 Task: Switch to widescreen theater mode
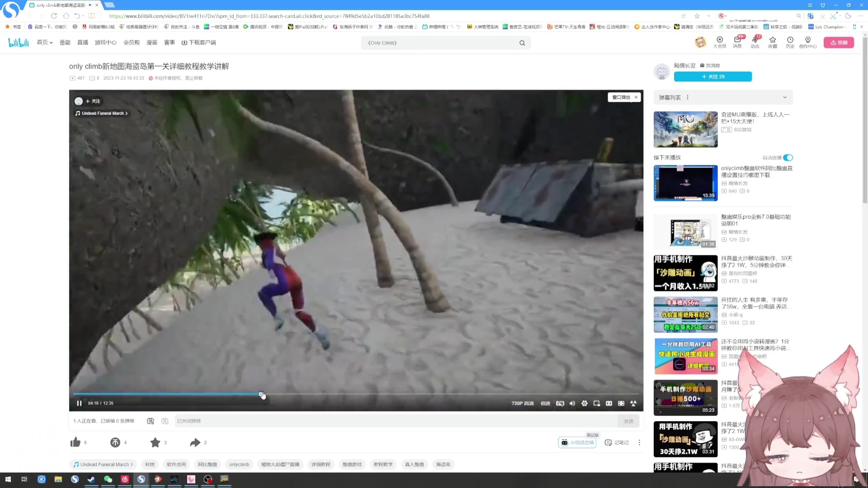tap(609, 403)
